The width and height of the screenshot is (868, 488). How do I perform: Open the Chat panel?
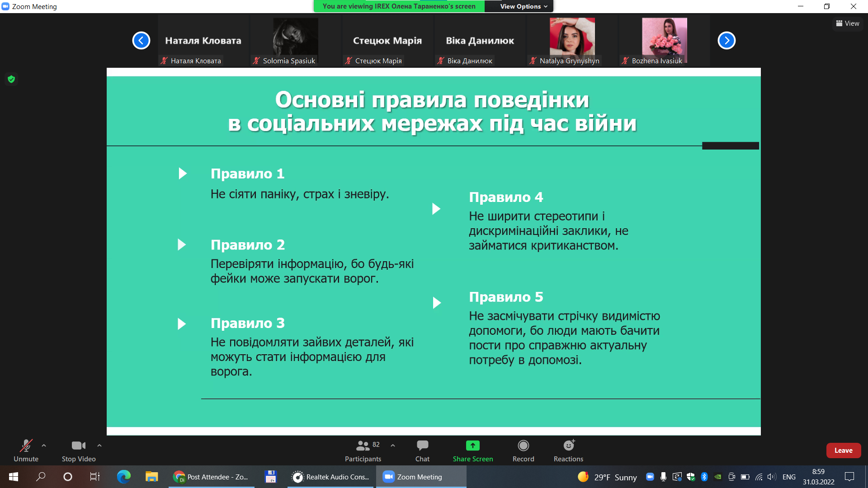pos(422,451)
